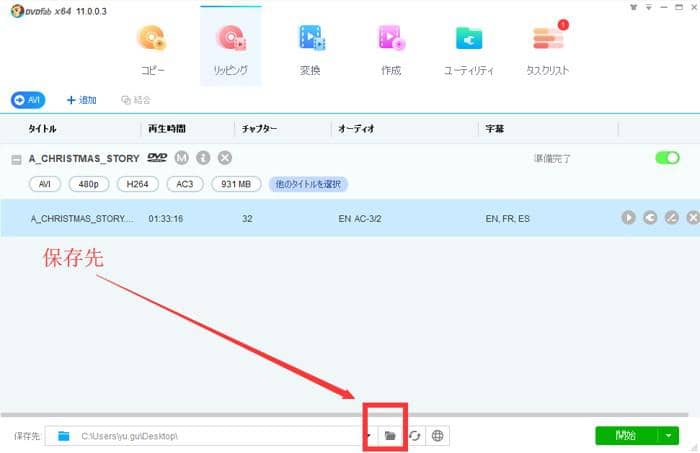The height and width of the screenshot is (453, 700).
Task: Click the save path field
Action: (x=210, y=436)
